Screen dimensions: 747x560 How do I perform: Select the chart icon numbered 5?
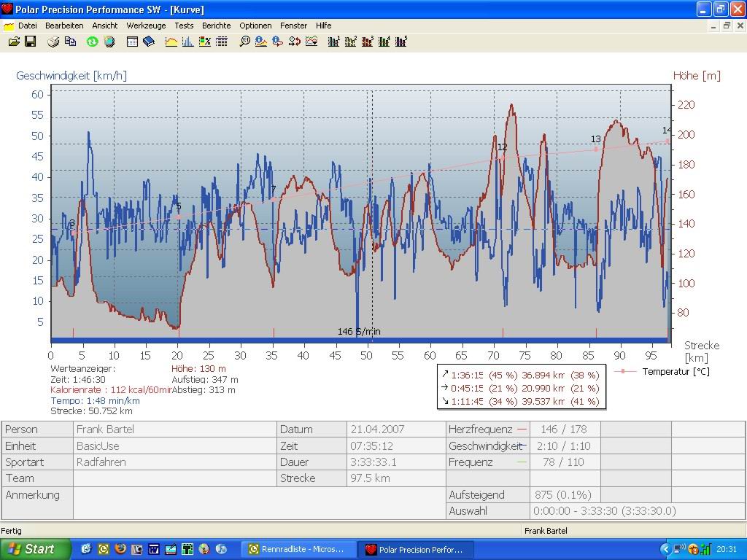point(400,42)
